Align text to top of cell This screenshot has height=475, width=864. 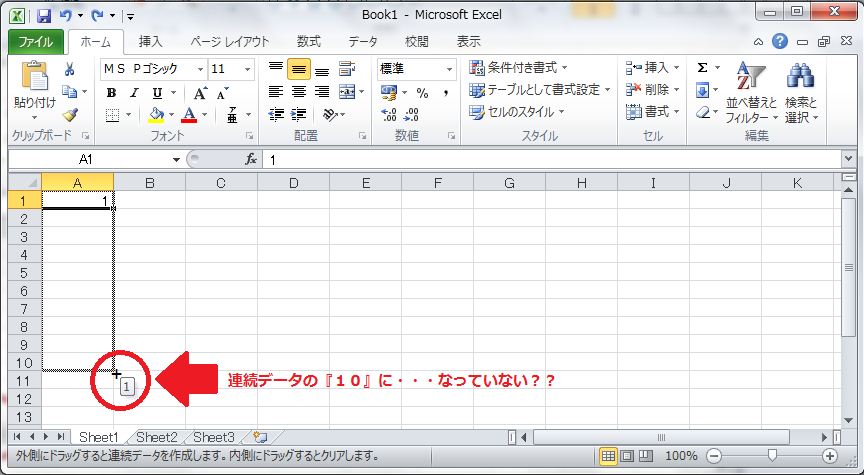pos(276,69)
